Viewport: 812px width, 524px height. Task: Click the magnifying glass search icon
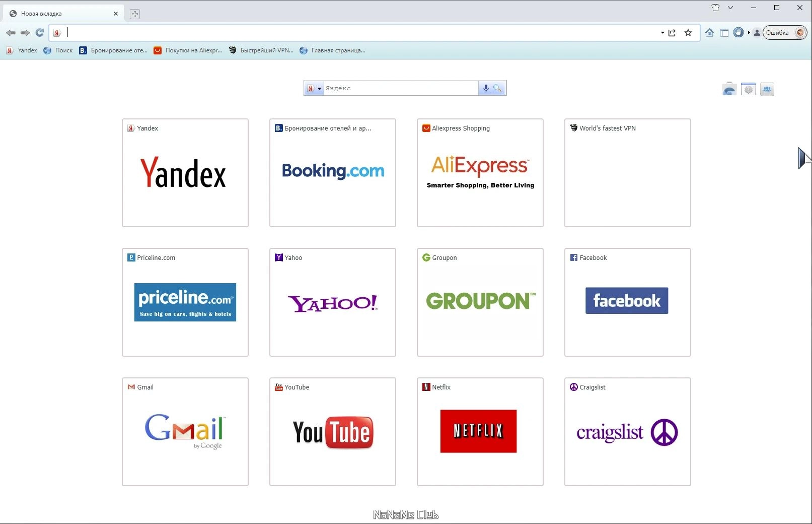(x=497, y=88)
